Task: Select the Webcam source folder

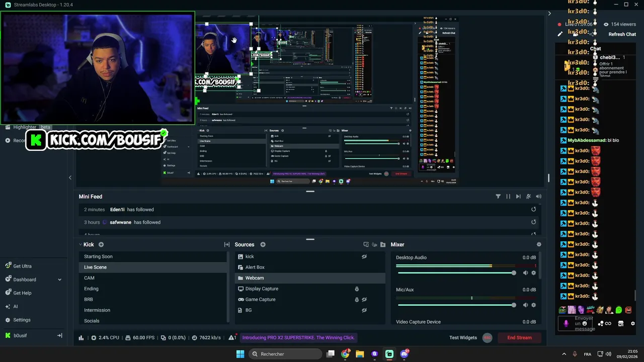Action: tap(310, 278)
